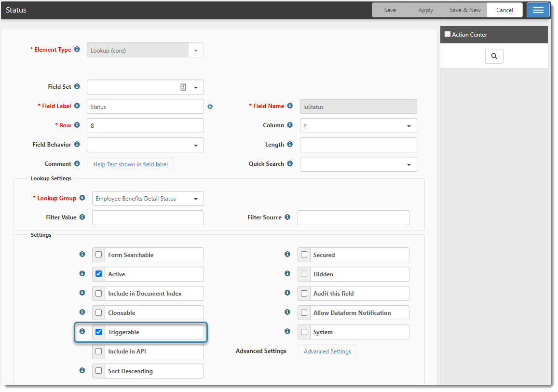
Task: Click the info icon next to Element Type
Action: pyautogui.click(x=77, y=49)
